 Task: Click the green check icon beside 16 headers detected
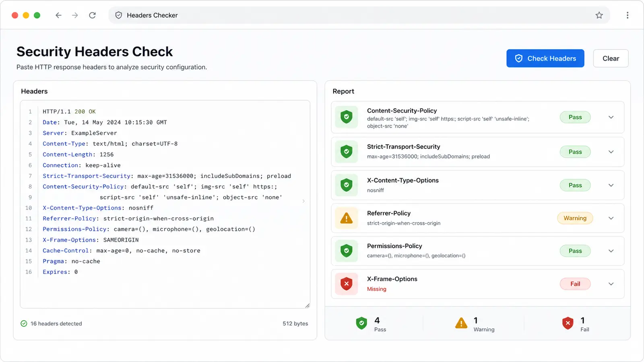coord(24,323)
